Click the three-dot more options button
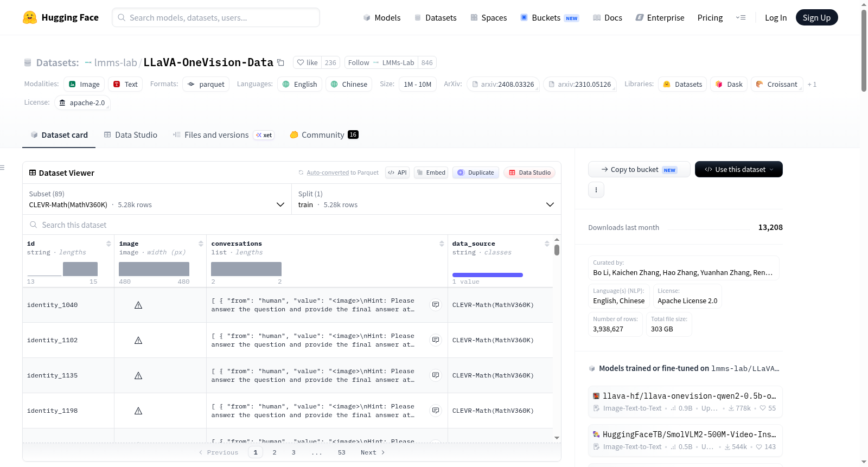Image resolution: width=868 pixels, height=467 pixels. coord(596,190)
